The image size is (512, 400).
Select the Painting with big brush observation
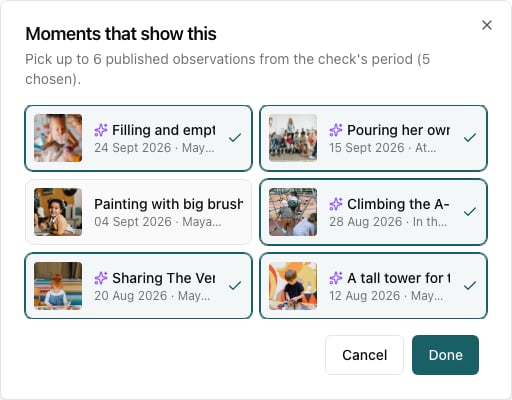point(138,212)
